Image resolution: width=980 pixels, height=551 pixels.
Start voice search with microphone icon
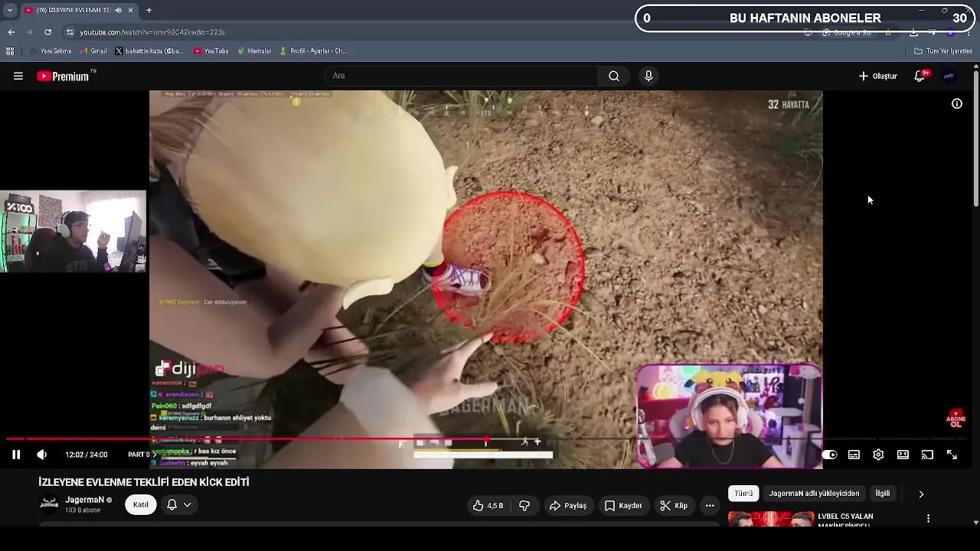(x=648, y=76)
